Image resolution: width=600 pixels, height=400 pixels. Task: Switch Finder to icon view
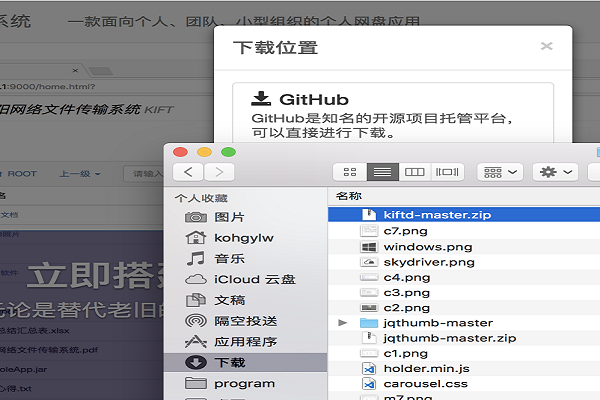[x=350, y=172]
